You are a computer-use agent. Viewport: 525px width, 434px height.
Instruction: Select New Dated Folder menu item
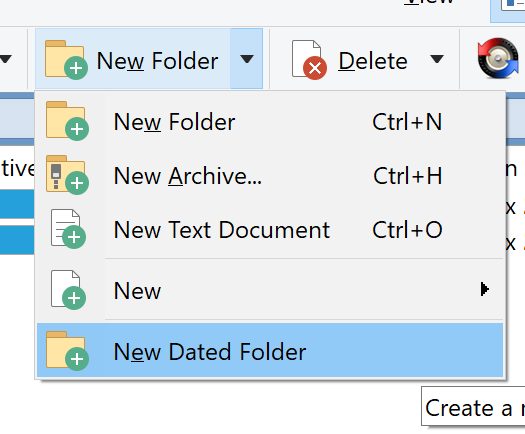(270, 351)
